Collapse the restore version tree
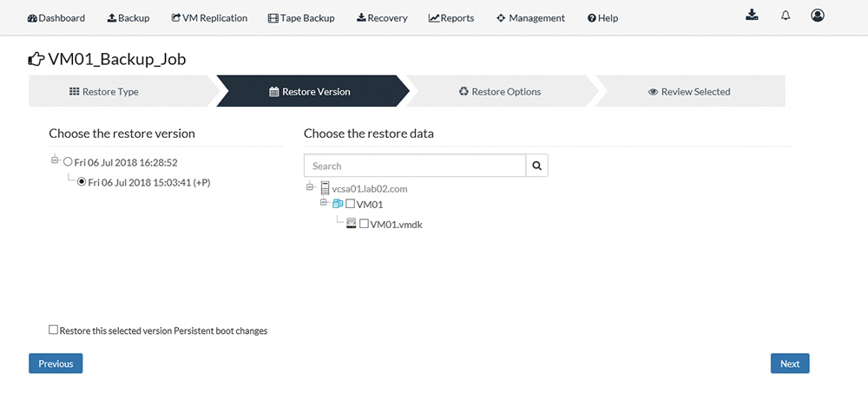This screenshot has height=405, width=868. tap(55, 160)
